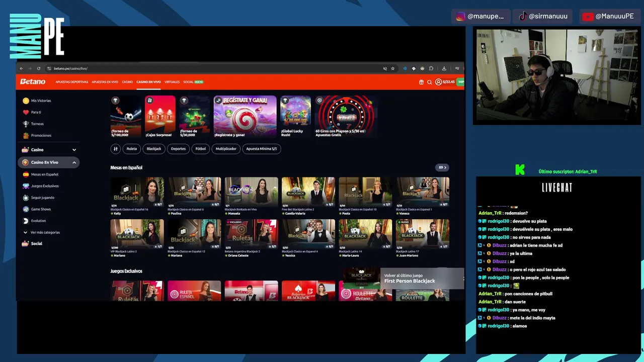
Task: Open the ¡Regístrate y gana! promo banner
Action: 245,117
